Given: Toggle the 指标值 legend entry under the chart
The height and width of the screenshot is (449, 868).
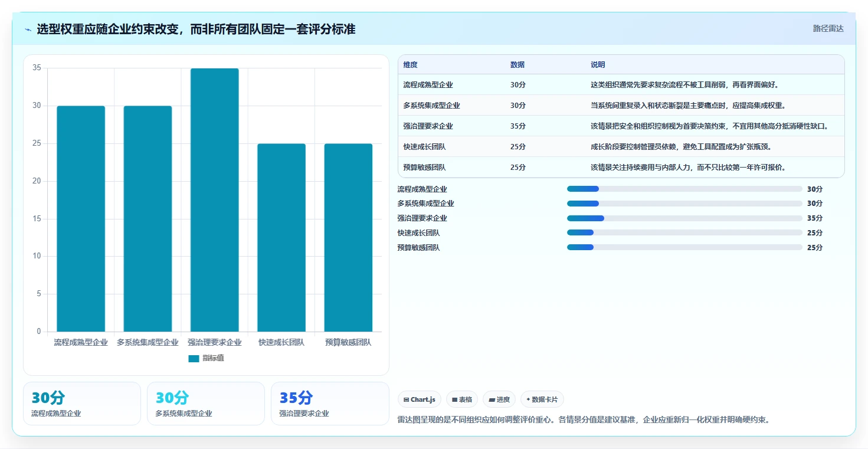Looking at the screenshot, I should pyautogui.click(x=206, y=358).
